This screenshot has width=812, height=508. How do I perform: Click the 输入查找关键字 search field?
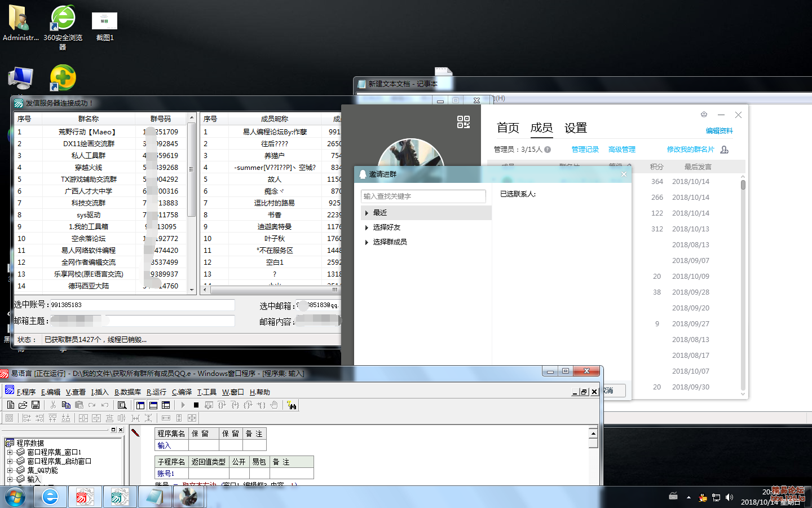[x=423, y=196]
